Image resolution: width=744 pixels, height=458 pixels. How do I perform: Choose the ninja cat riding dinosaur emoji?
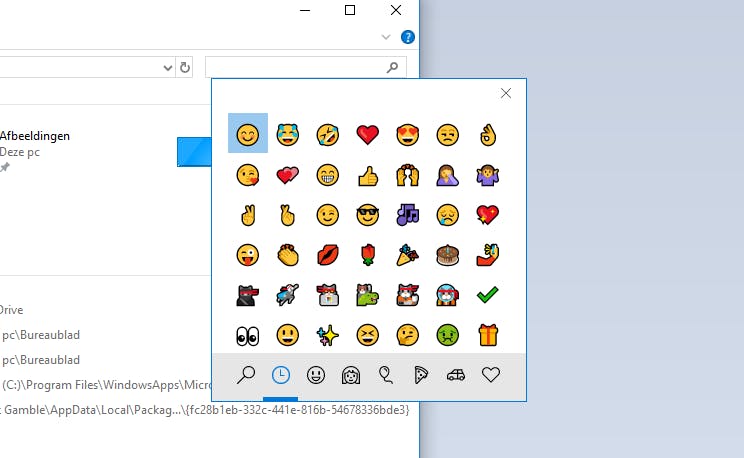pyautogui.click(x=368, y=295)
